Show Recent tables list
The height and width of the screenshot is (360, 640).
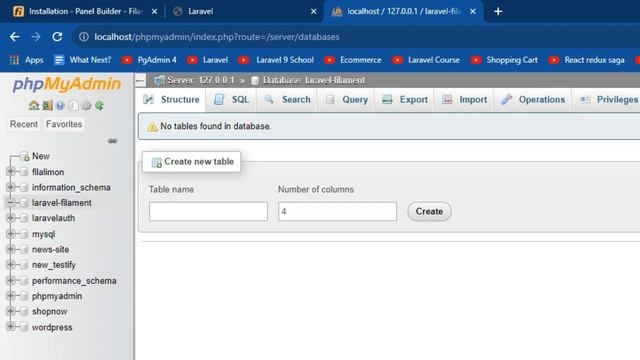click(x=24, y=124)
